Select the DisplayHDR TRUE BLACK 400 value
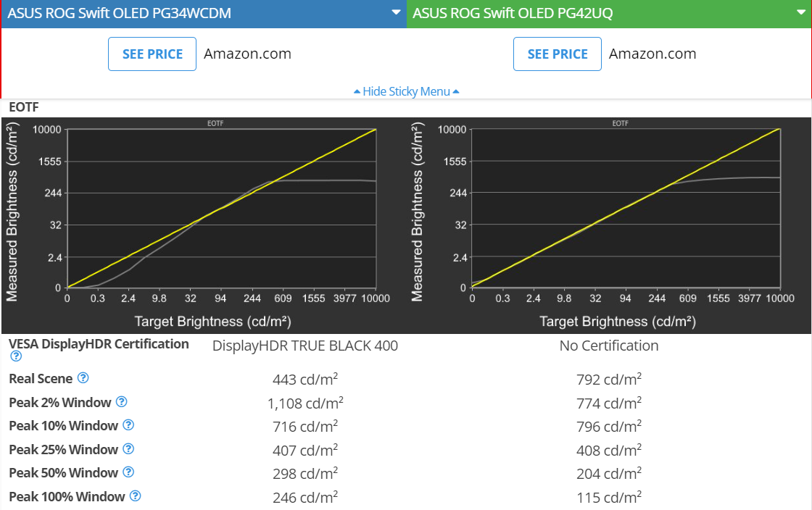Viewport: 812px width, 510px height. (x=305, y=346)
